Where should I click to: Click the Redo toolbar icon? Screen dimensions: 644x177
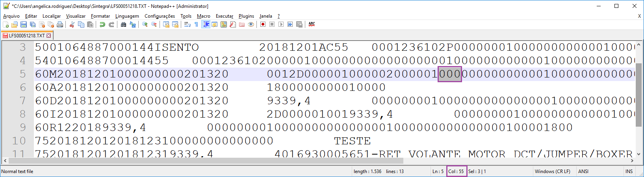111,24
